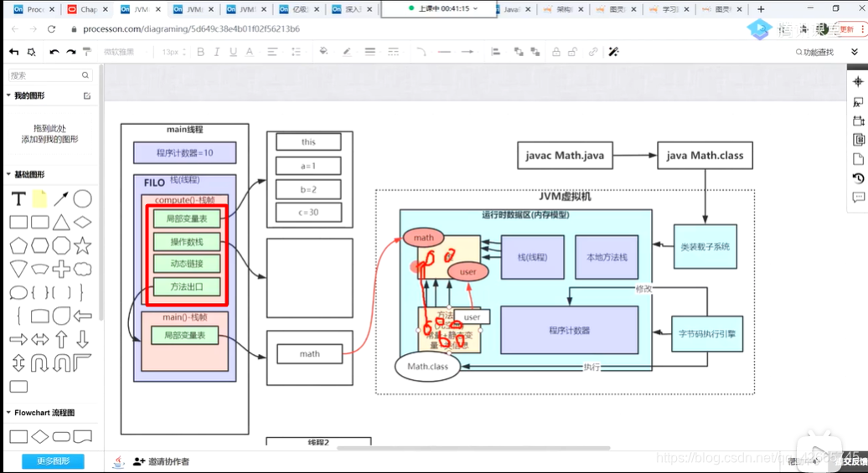
Task: Lock the selected shape
Action: (x=555, y=51)
